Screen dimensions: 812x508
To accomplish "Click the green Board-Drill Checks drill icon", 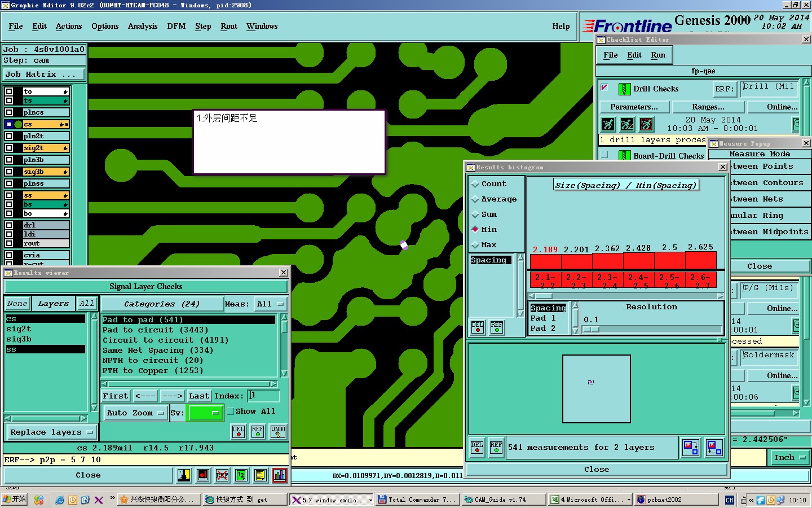I will [624, 155].
